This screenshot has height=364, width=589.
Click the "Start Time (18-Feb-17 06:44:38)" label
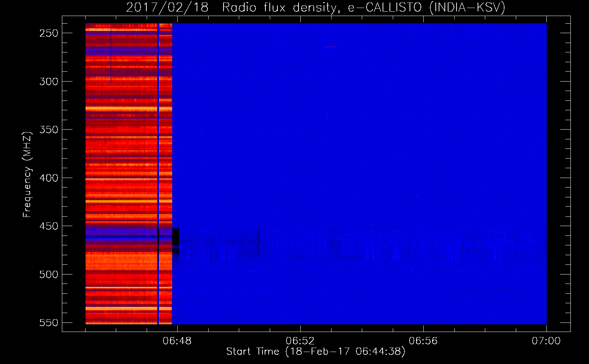tap(316, 352)
